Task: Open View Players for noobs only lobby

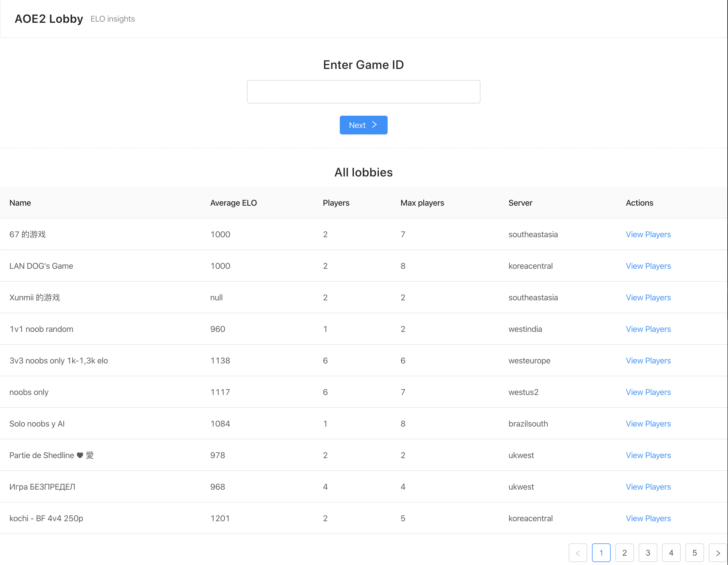Action: click(648, 392)
